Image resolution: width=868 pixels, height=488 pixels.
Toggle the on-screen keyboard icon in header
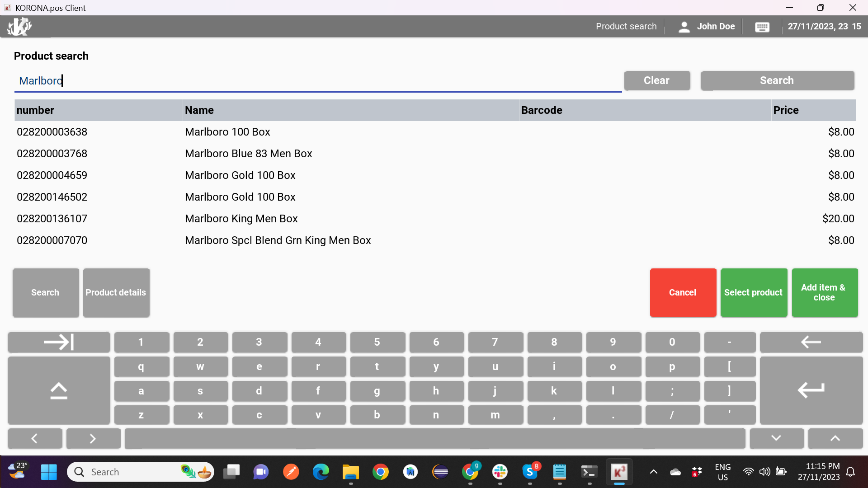[x=762, y=27]
